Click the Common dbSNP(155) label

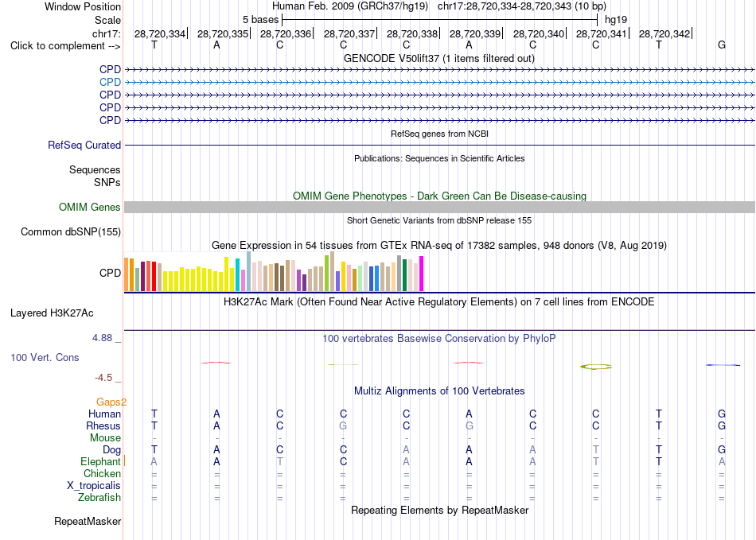click(x=70, y=231)
